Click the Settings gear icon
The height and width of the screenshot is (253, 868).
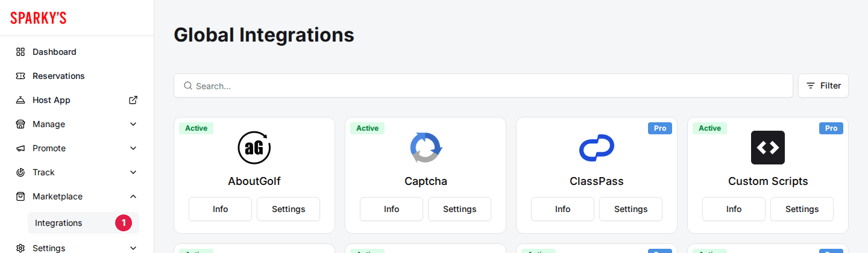(20, 248)
